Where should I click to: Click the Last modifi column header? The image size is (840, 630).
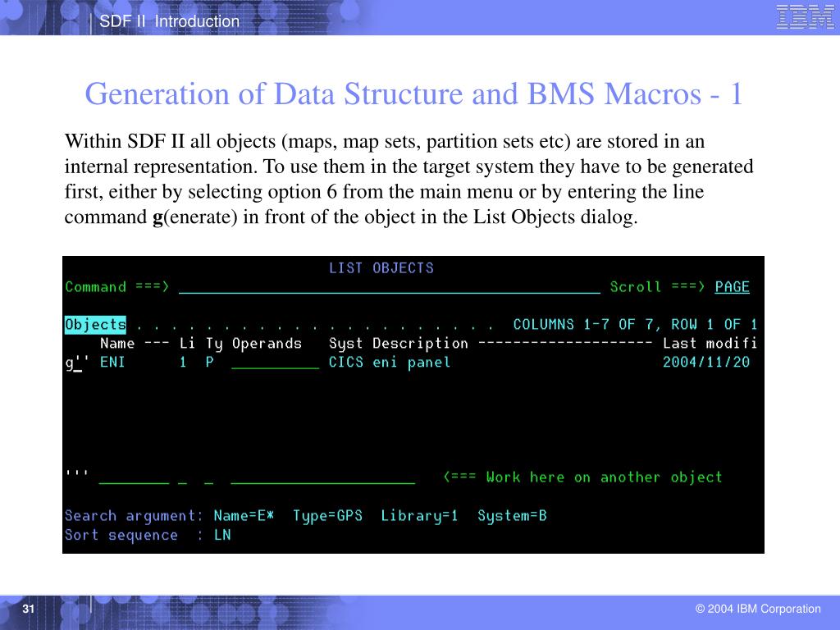tap(710, 344)
